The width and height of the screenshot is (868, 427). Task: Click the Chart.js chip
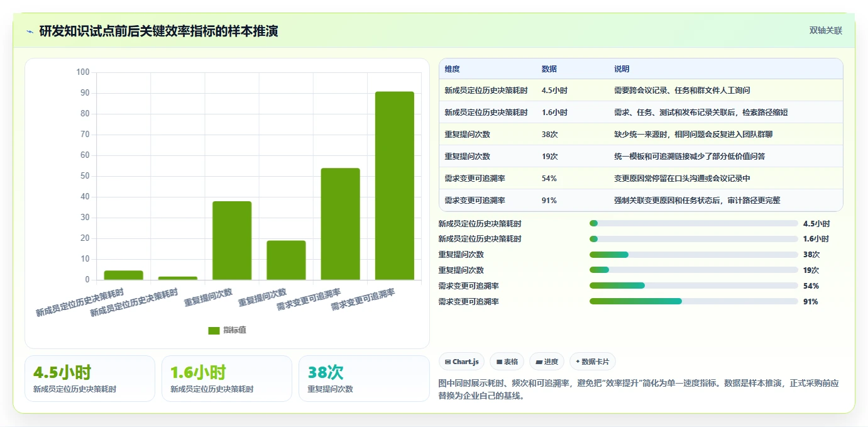[x=461, y=362]
